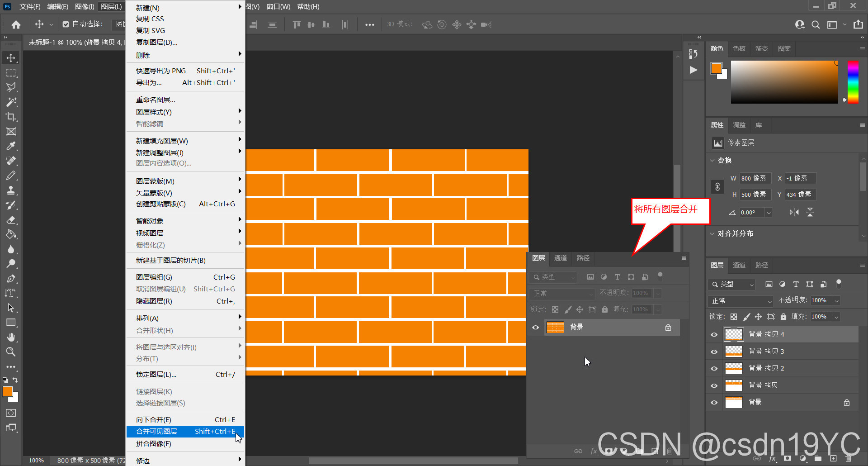
Task: Select the Path Selection tool
Action: pos(11,308)
